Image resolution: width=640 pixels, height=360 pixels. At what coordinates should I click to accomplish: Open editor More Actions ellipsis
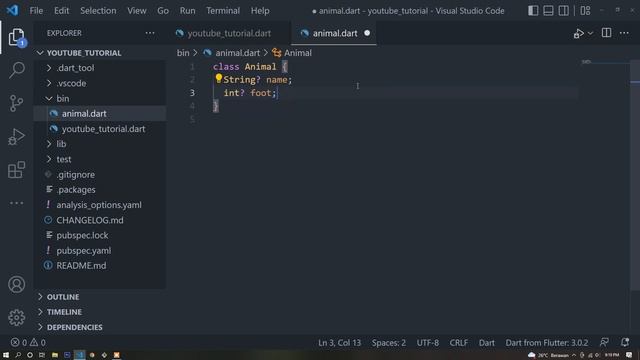pos(624,33)
